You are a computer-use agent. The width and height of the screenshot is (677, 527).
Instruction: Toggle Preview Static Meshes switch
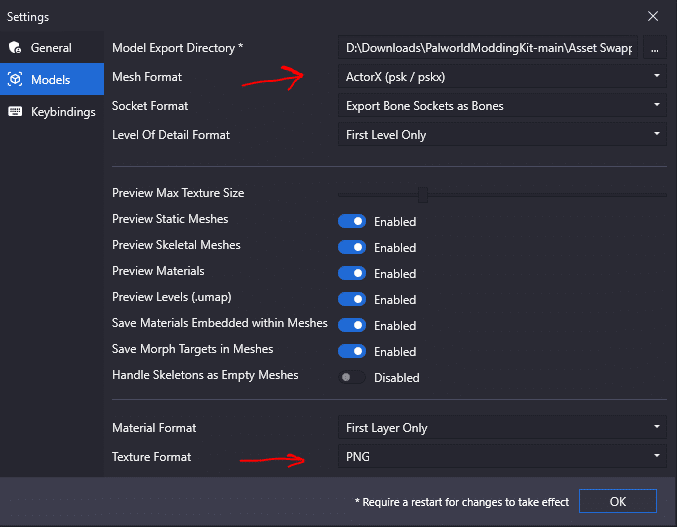coord(352,221)
